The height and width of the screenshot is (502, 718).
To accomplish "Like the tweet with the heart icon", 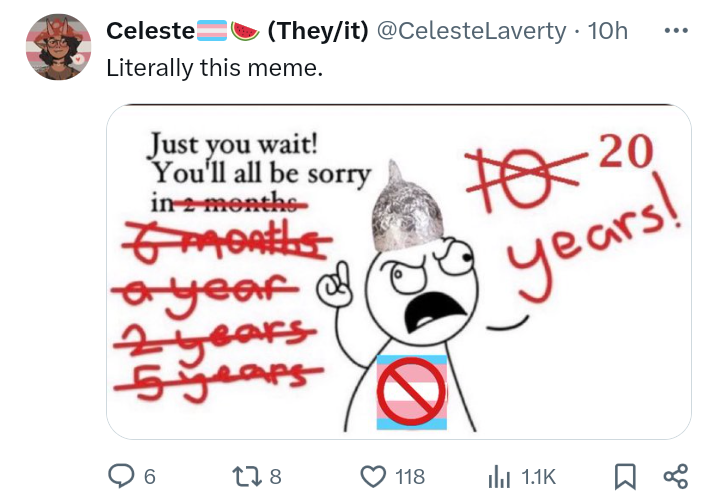I will (374, 476).
